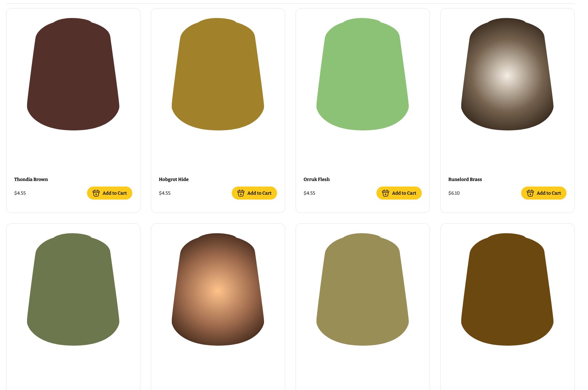
Task: Add Thondia Brown to cart
Action: click(110, 193)
